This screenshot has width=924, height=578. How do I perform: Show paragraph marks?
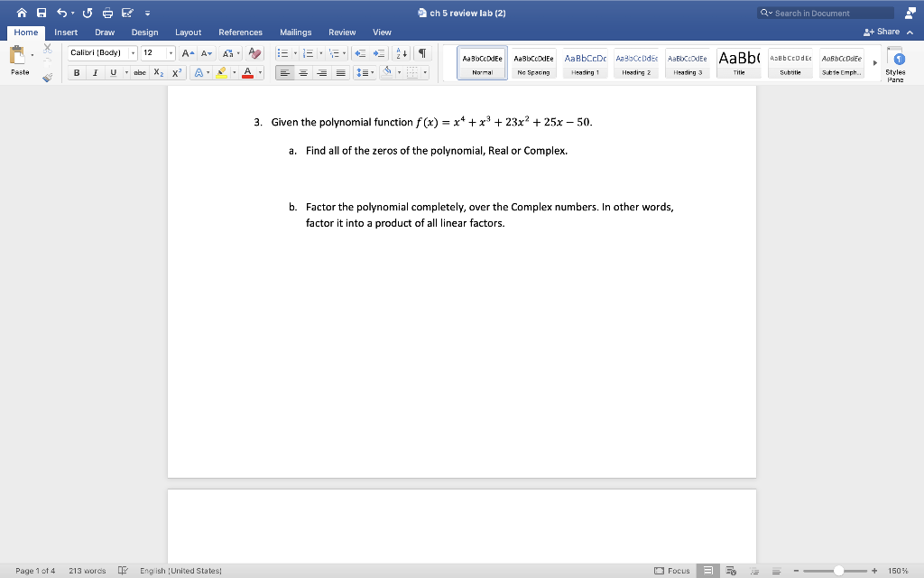point(420,53)
